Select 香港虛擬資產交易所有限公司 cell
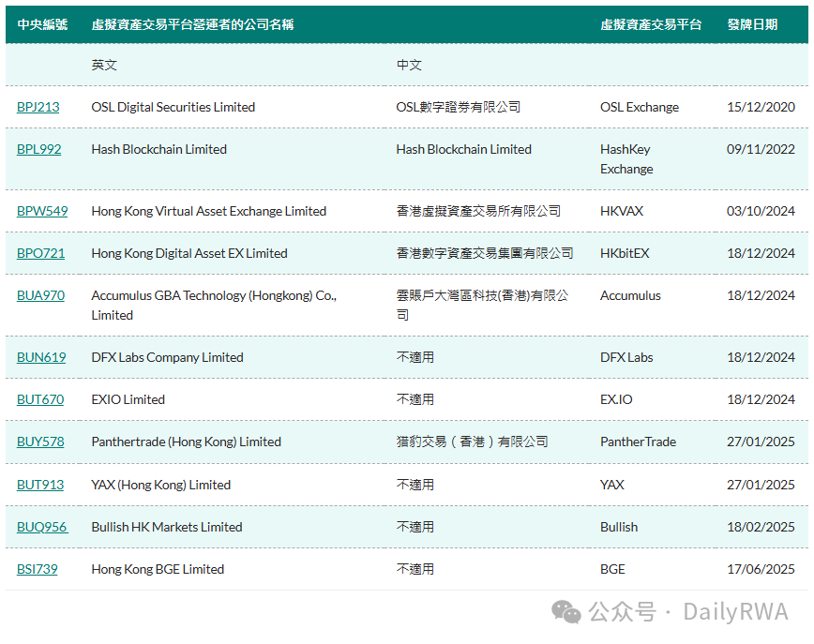The image size is (814, 644). pos(478,211)
